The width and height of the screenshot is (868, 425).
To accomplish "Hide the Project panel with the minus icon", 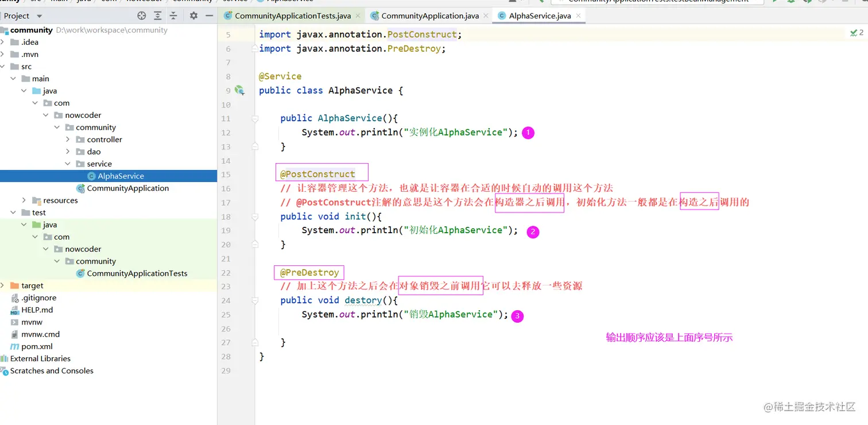I will (x=210, y=16).
